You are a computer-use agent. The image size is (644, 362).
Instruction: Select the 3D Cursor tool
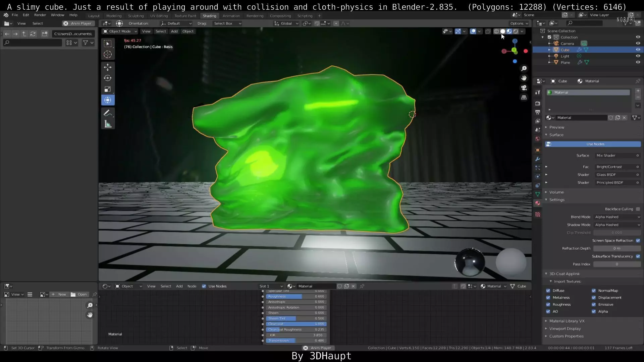pos(108,54)
